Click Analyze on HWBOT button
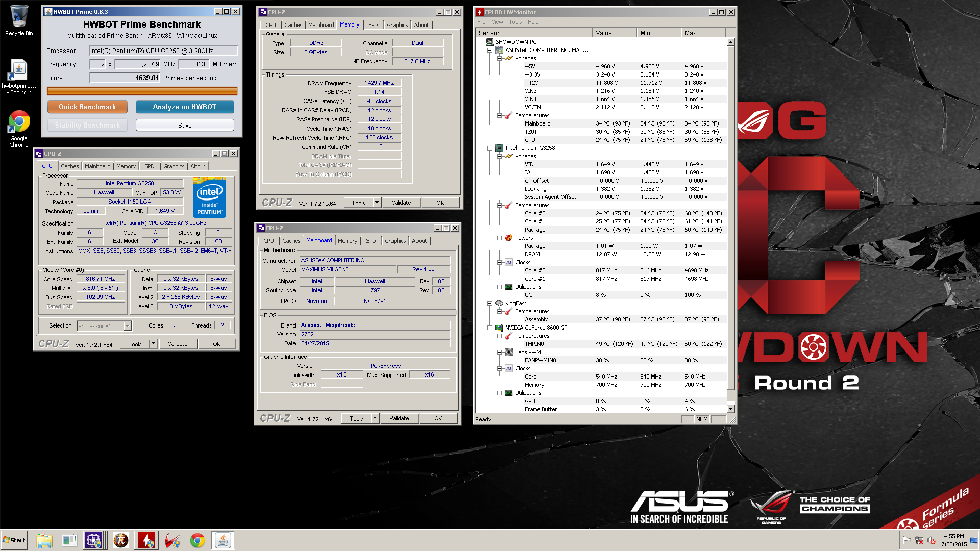 pyautogui.click(x=185, y=107)
